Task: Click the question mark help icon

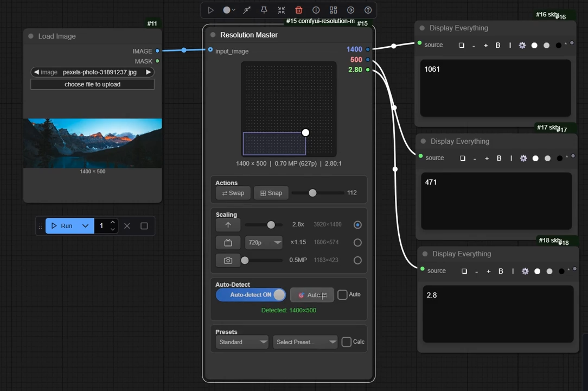Action: pyautogui.click(x=368, y=10)
